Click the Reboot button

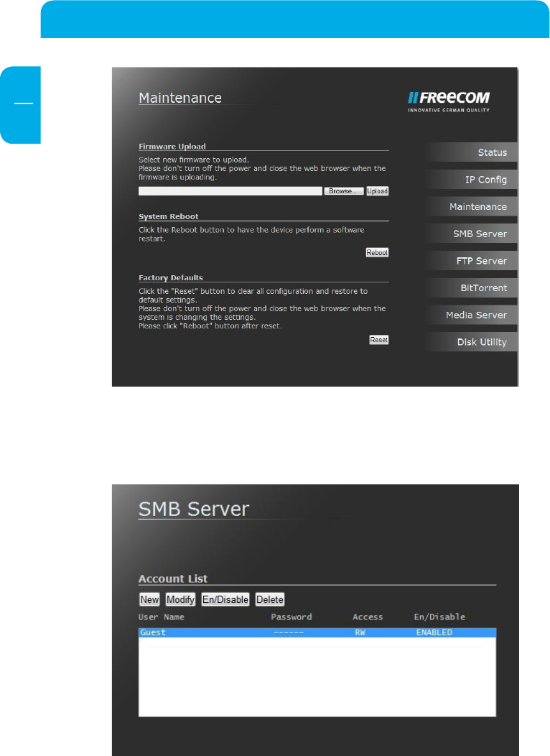point(377,253)
